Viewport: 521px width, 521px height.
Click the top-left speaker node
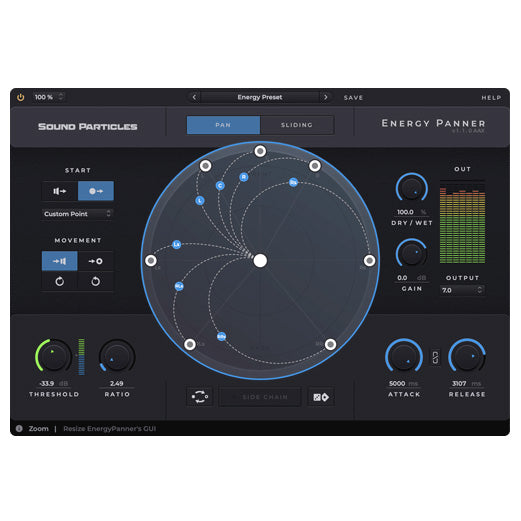(x=205, y=166)
